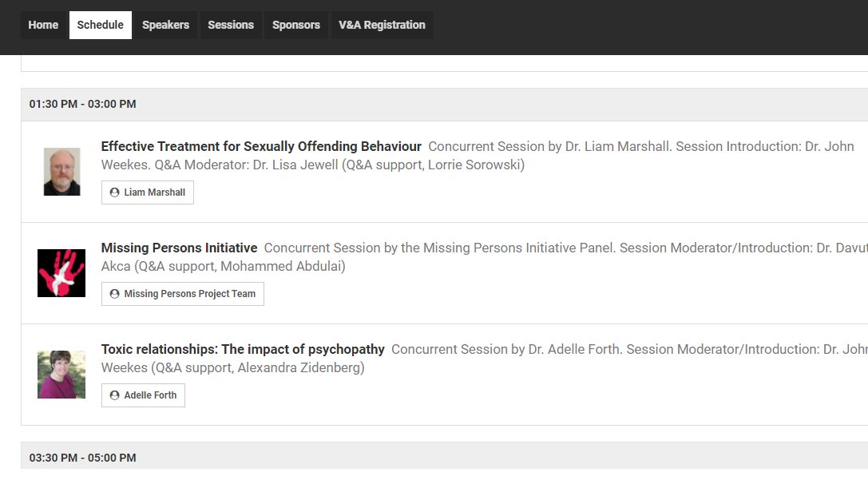The height and width of the screenshot is (488, 868).
Task: Open Toxic relationships: The impact of psychopathy
Action: [x=243, y=350]
